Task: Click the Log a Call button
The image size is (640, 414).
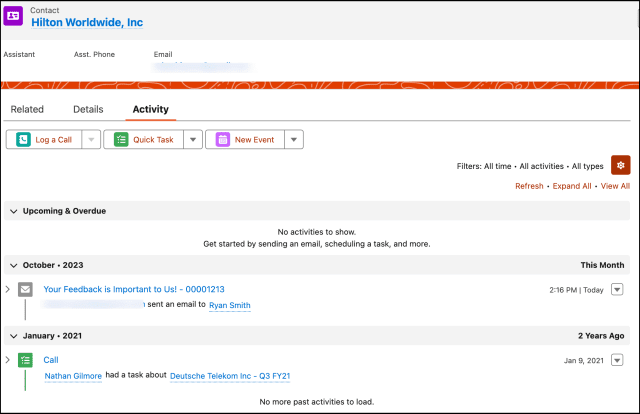Action: (x=44, y=140)
